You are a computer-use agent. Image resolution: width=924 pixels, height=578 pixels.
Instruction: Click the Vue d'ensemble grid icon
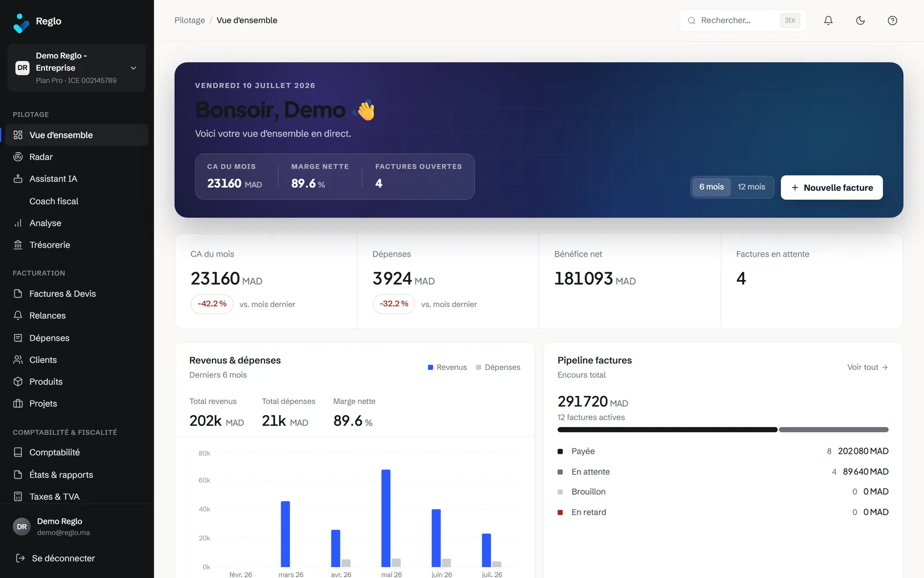[x=18, y=135]
